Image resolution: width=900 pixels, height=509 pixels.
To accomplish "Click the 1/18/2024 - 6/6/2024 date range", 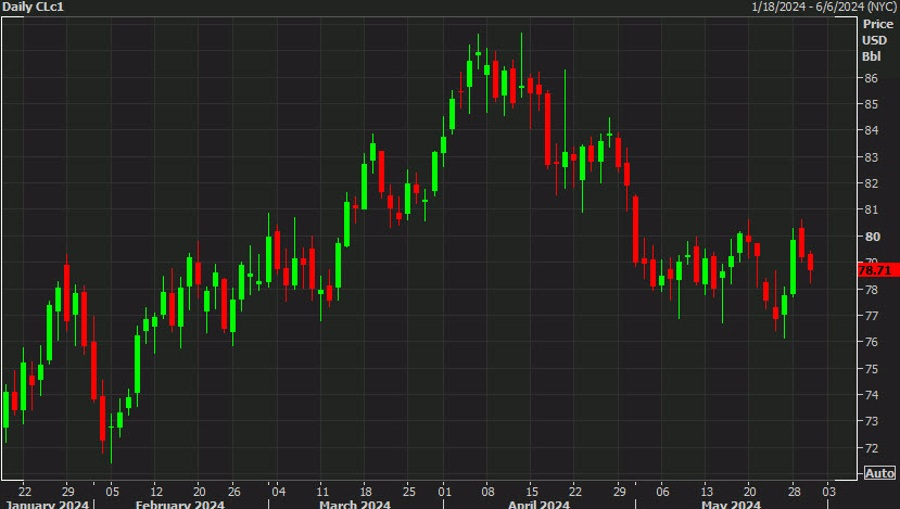I will pos(824,7).
